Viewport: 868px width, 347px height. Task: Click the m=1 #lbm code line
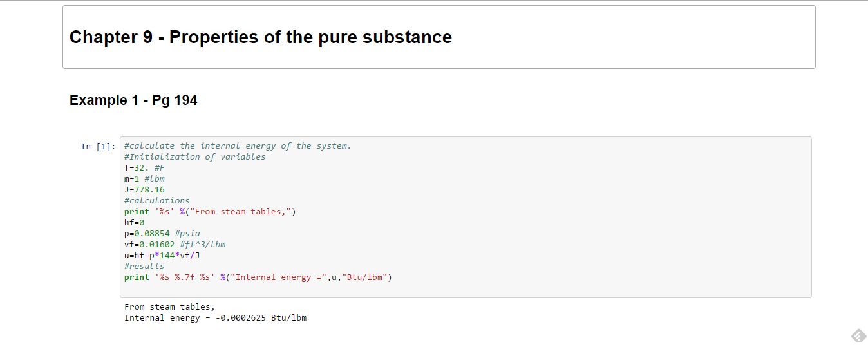coord(144,179)
